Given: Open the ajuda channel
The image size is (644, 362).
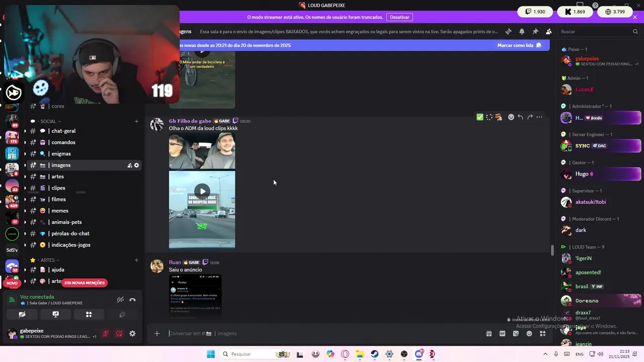Looking at the screenshot, I should (x=85, y=270).
